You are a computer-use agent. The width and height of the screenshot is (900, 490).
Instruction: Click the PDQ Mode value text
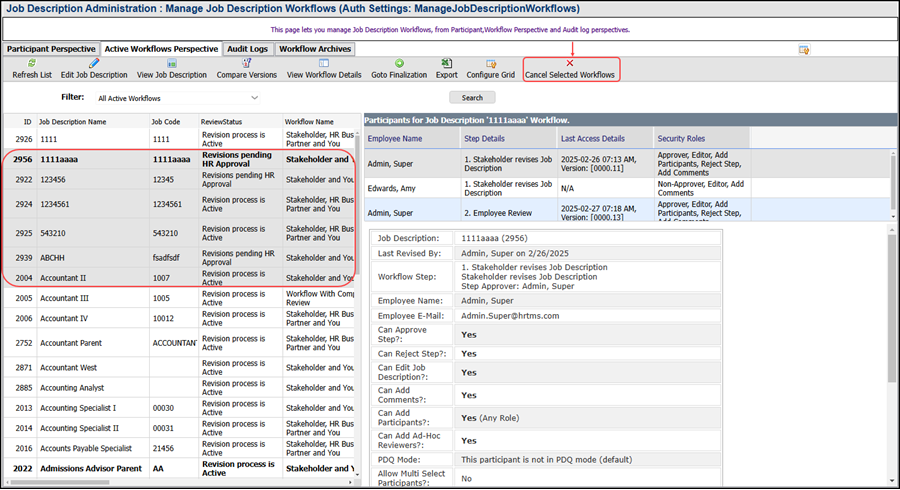[546, 460]
